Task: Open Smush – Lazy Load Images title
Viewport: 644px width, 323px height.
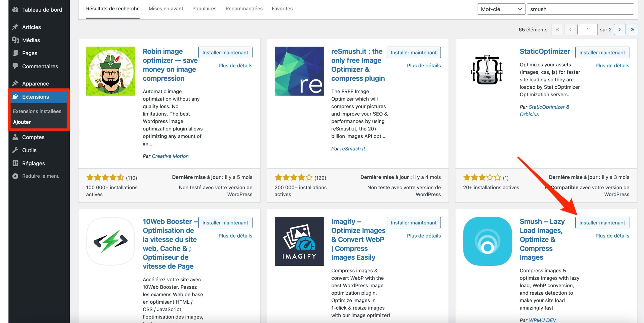Action: coord(542,239)
